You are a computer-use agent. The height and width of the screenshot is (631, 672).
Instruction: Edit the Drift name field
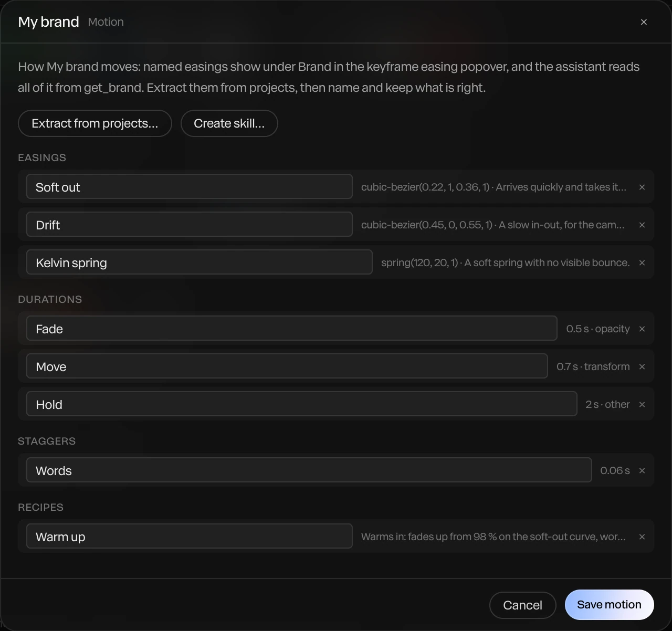click(x=190, y=224)
